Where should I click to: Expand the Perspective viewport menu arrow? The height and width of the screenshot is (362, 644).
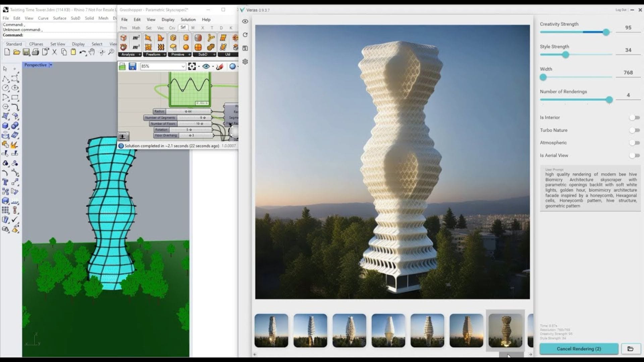51,65
